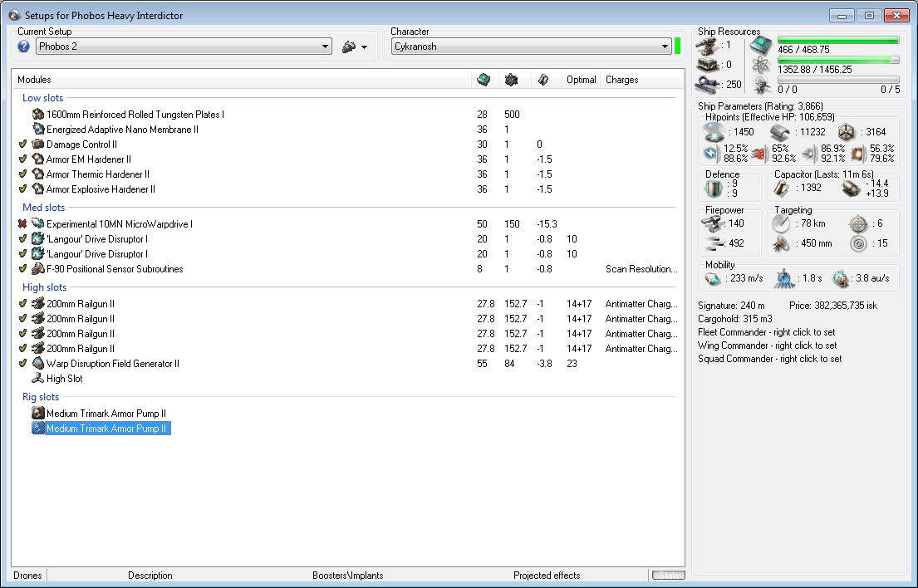Click the Squad Commander setting line
The width and height of the screenshot is (918, 588).
point(770,359)
